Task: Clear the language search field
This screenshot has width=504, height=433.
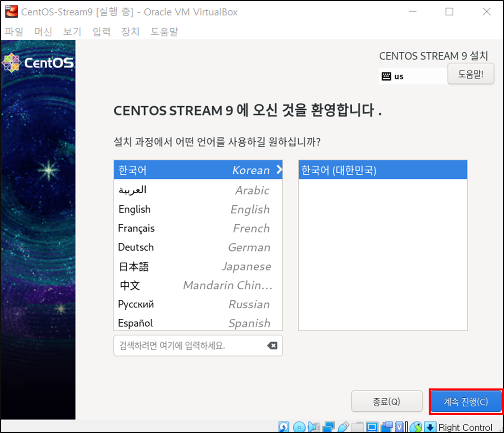Action: pyautogui.click(x=272, y=346)
